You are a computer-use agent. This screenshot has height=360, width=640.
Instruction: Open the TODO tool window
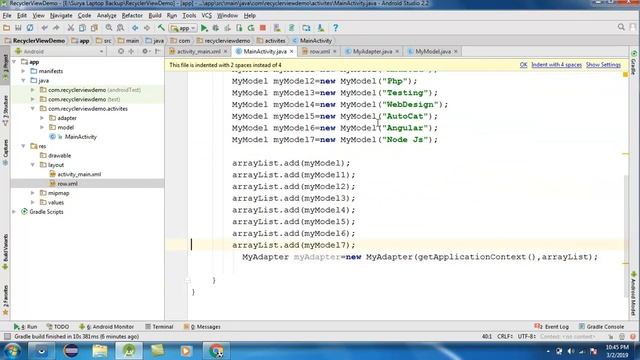pyautogui.click(x=58, y=327)
